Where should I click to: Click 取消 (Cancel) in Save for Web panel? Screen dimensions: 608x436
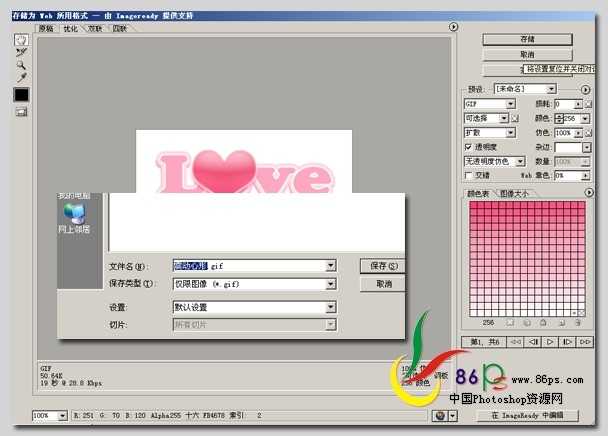(x=527, y=55)
